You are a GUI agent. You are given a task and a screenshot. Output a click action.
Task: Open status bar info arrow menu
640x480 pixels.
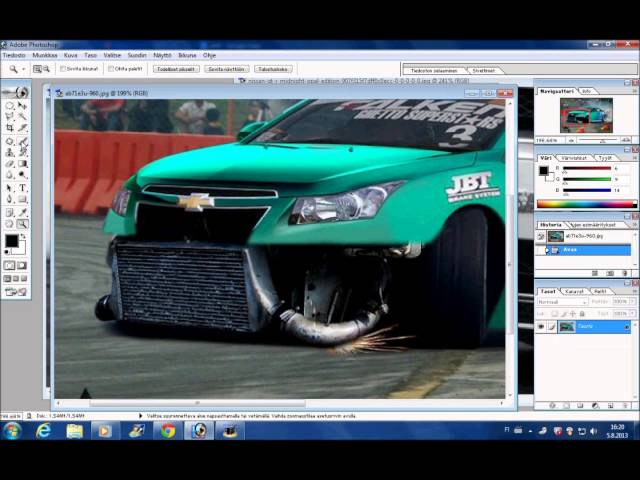140,416
